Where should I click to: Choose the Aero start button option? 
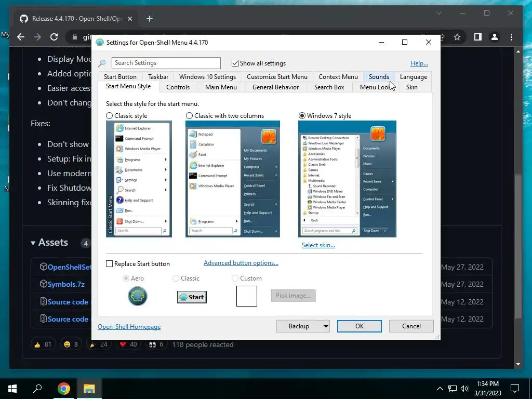[x=126, y=278]
